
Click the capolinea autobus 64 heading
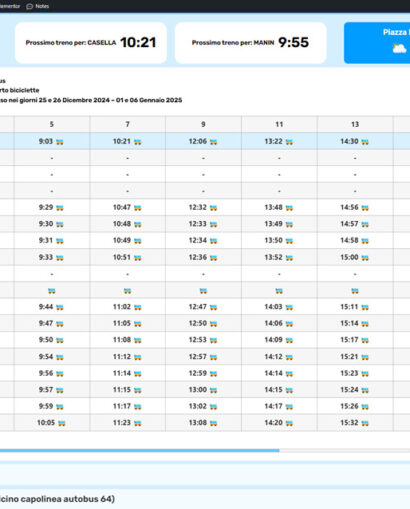(x=57, y=499)
